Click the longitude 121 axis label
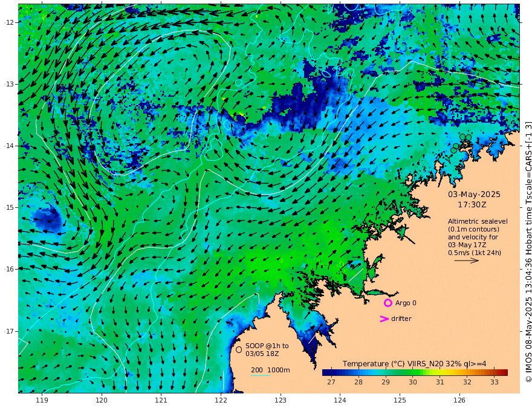 pos(161,401)
